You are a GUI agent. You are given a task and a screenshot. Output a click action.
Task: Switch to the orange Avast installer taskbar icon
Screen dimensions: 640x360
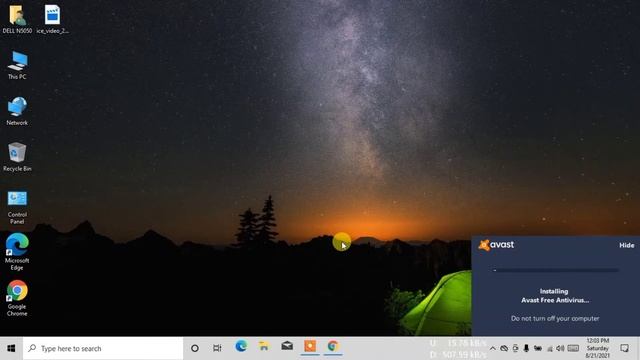pyautogui.click(x=310, y=347)
